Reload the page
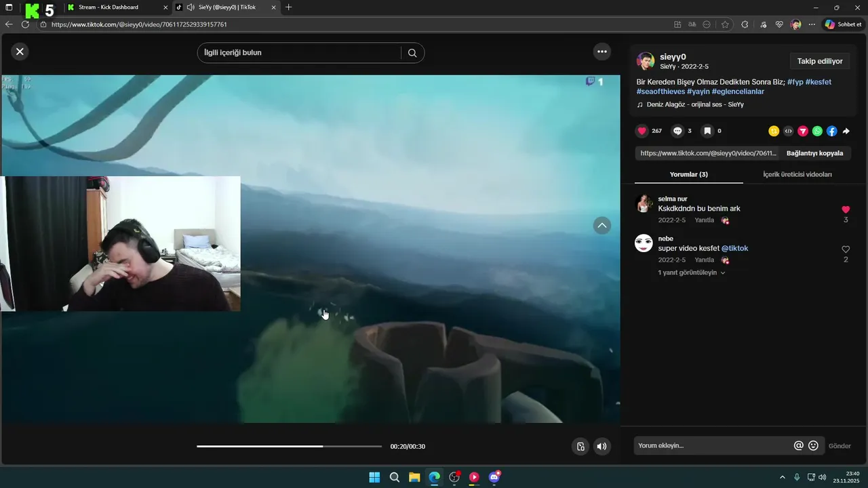 25,24
